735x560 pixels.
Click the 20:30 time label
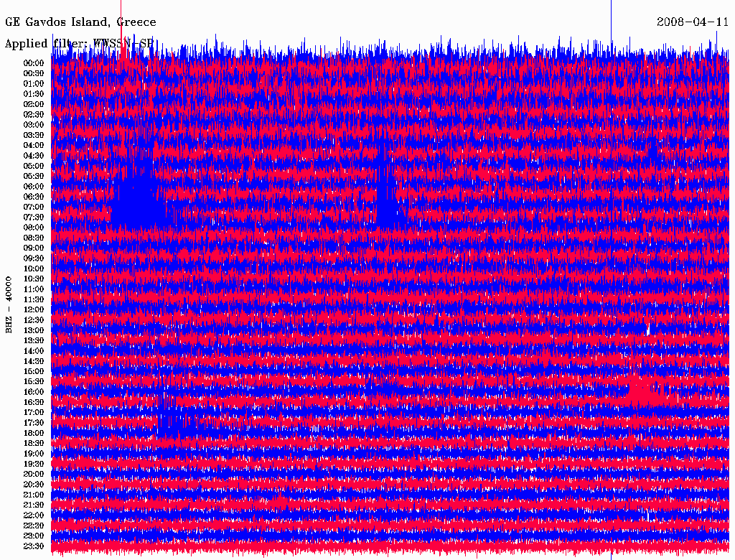34,485
